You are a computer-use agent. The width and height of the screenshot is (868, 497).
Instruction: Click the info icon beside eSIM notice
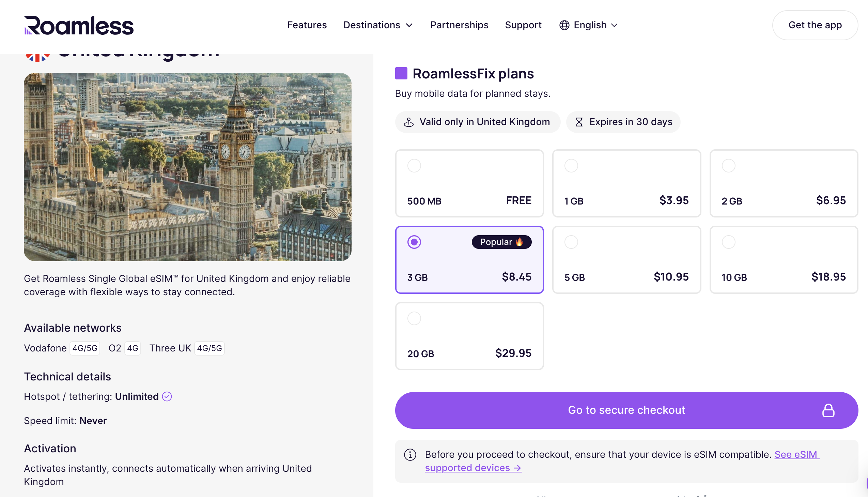[x=410, y=455]
